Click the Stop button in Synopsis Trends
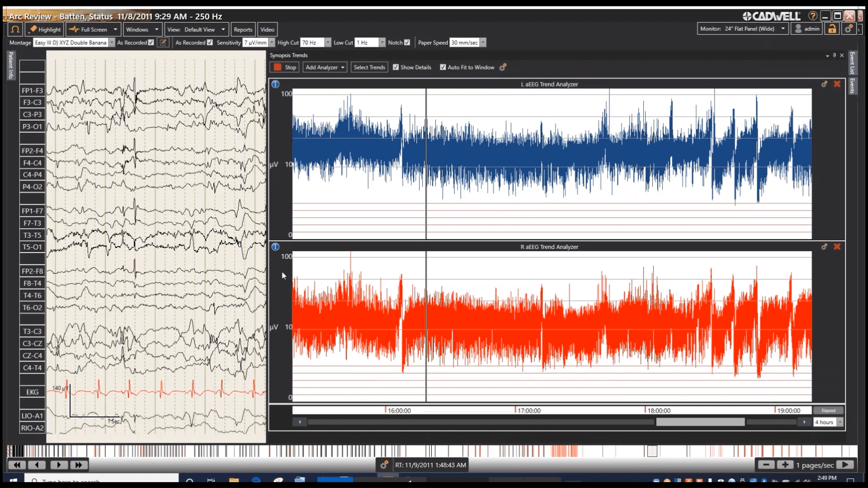Viewport: 868px width, 488px height. [284, 67]
